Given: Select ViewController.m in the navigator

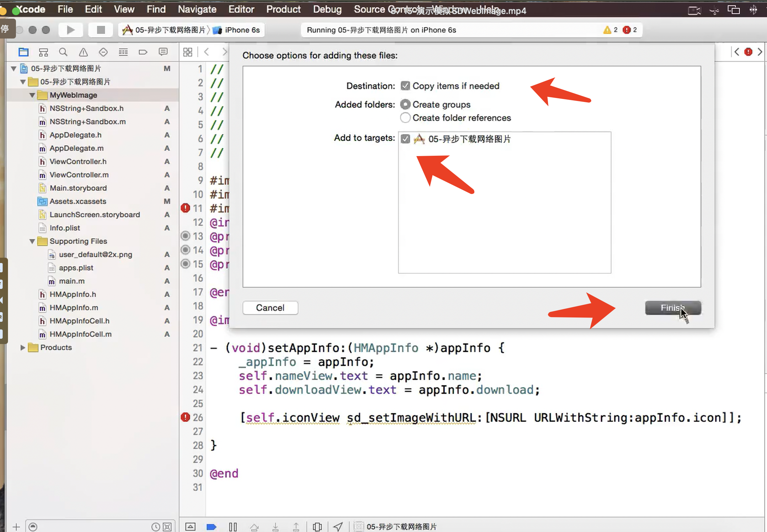Looking at the screenshot, I should tap(79, 175).
